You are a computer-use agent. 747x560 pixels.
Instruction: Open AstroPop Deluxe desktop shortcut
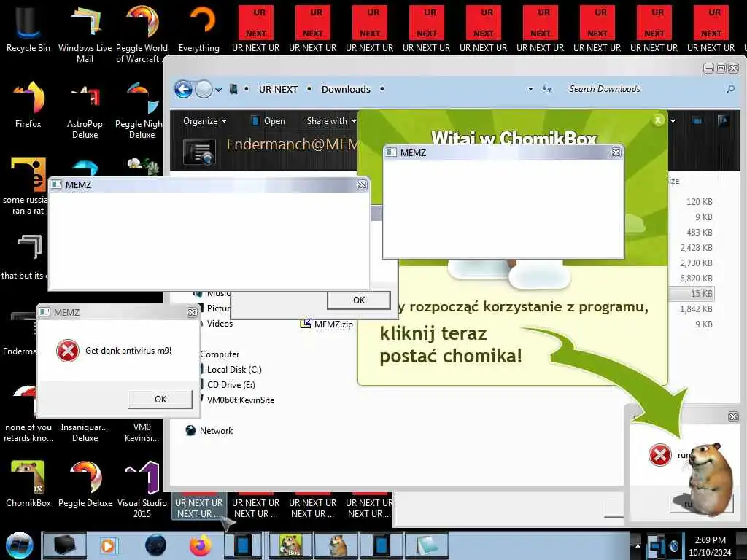pos(85,111)
